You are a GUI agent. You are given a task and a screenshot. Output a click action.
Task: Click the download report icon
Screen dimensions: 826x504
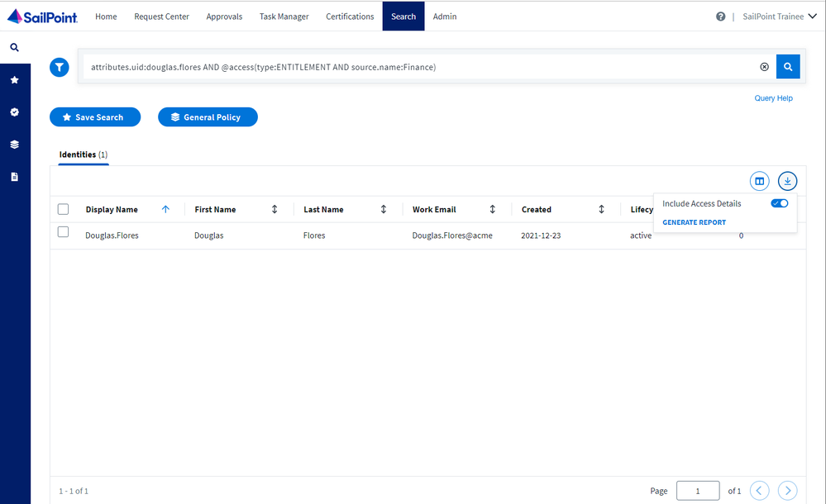tap(787, 181)
